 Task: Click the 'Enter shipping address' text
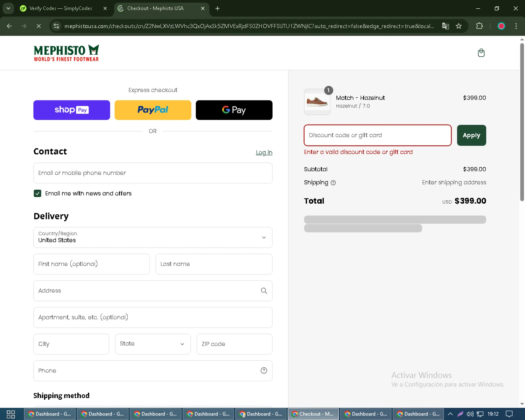point(454,182)
